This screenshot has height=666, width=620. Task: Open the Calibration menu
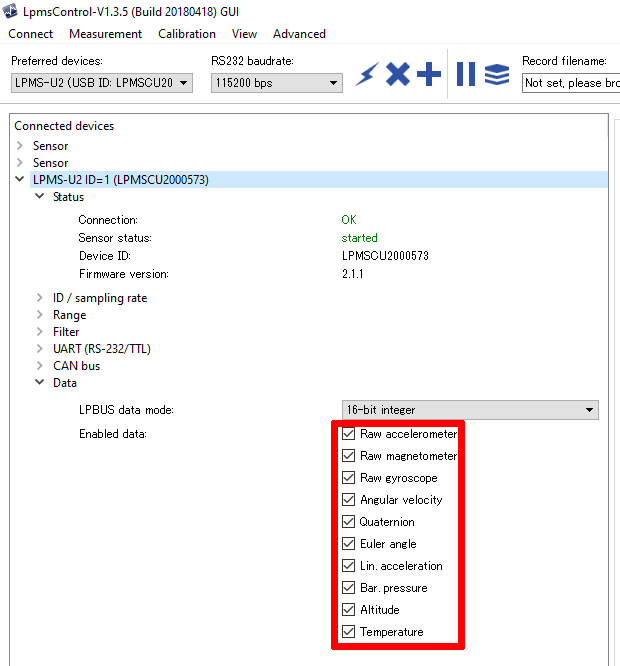187,33
